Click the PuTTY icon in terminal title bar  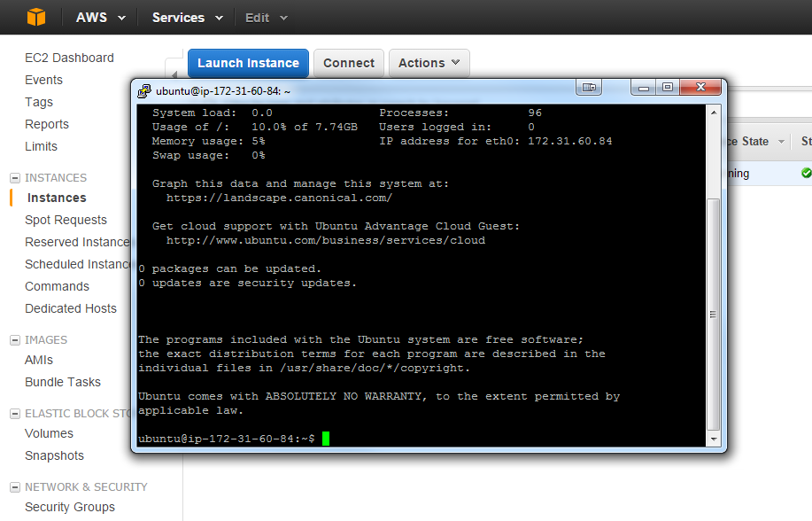pos(144,91)
